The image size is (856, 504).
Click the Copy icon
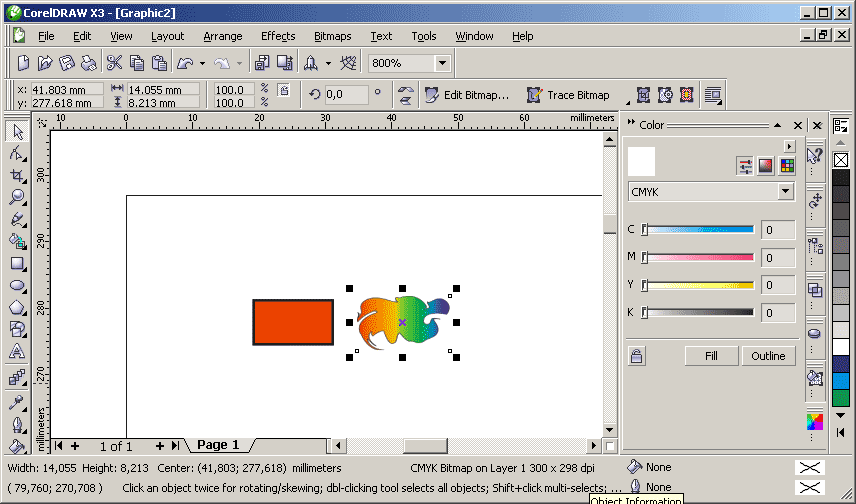pos(136,63)
